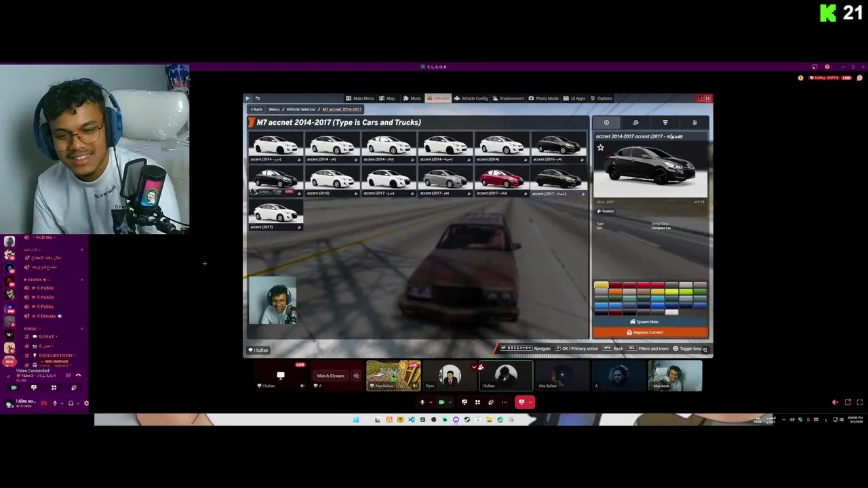Click the undo arrow icon in game toolbar
Screen dimensions: 868x488
point(257,98)
